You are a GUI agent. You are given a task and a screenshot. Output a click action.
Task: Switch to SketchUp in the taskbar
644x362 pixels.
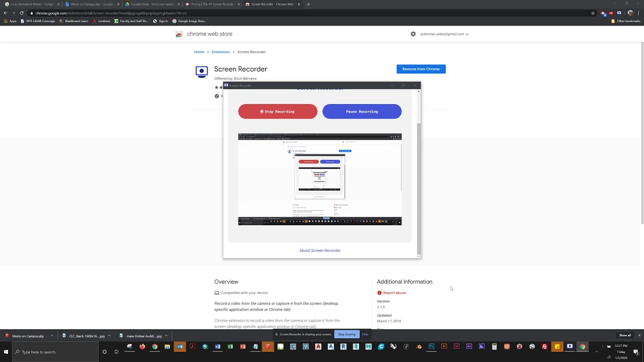[x=268, y=346]
